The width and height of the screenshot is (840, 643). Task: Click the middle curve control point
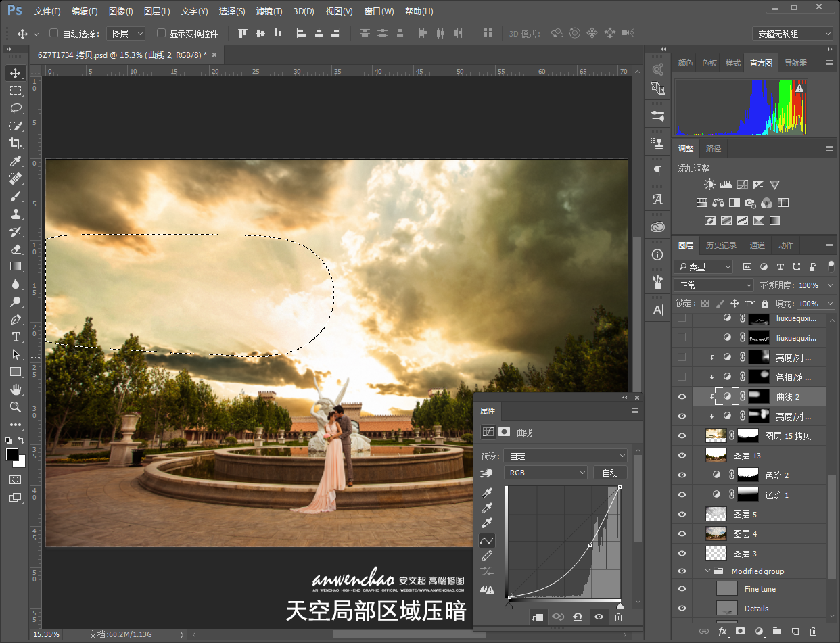(590, 545)
